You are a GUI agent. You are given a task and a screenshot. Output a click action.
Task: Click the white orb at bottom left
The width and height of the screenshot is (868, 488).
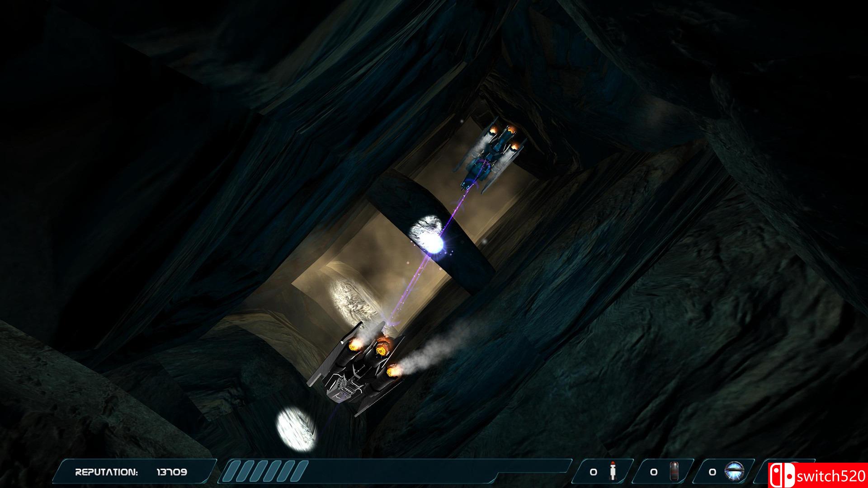296,428
